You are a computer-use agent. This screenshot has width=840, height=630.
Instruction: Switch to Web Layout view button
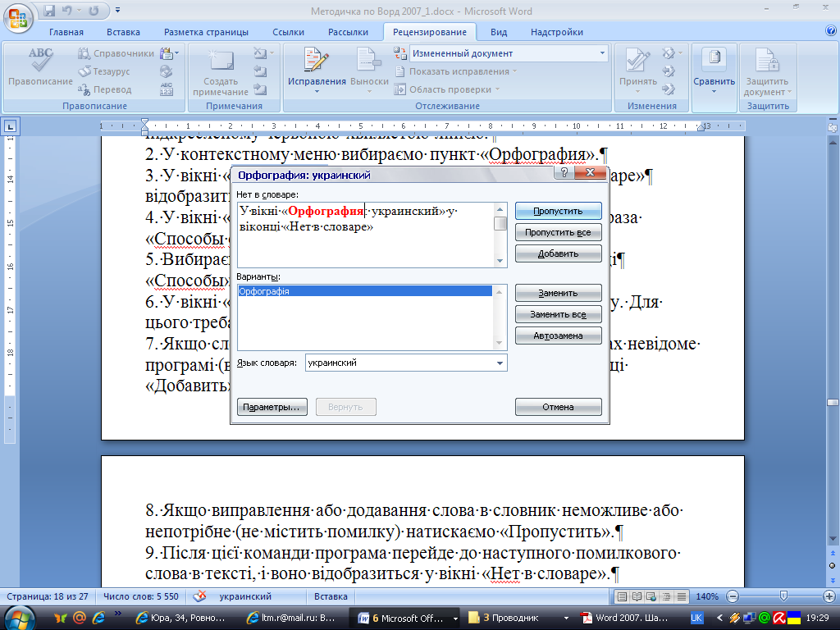tap(651, 596)
